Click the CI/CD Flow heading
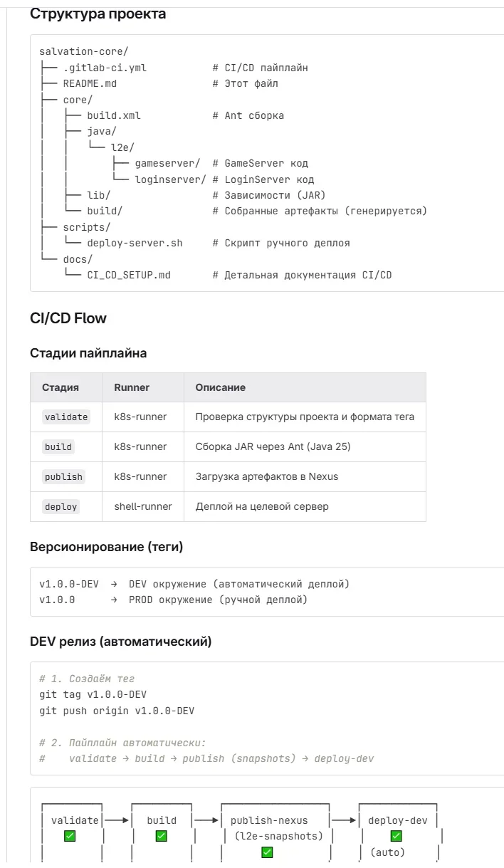Image resolution: width=504 pixels, height=868 pixels. (x=68, y=318)
